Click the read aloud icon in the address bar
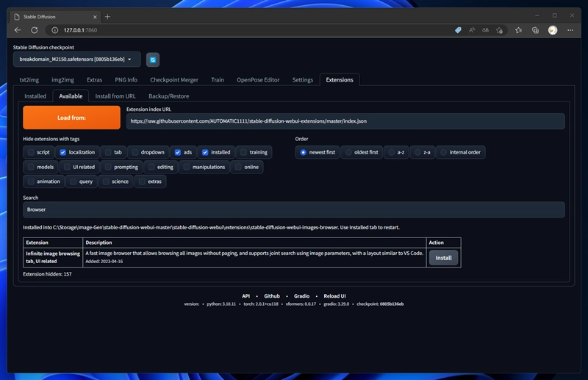This screenshot has height=380, width=588. coord(472,30)
